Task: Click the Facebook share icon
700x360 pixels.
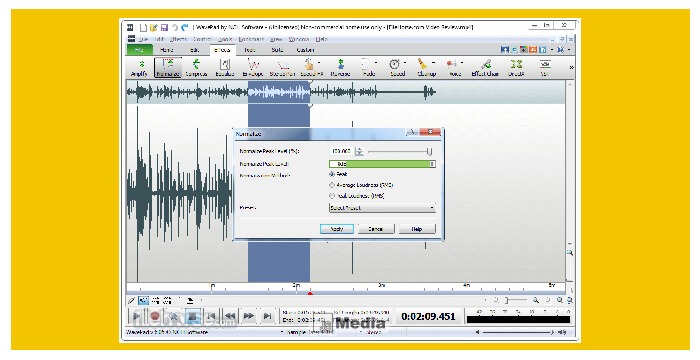Action: [504, 50]
